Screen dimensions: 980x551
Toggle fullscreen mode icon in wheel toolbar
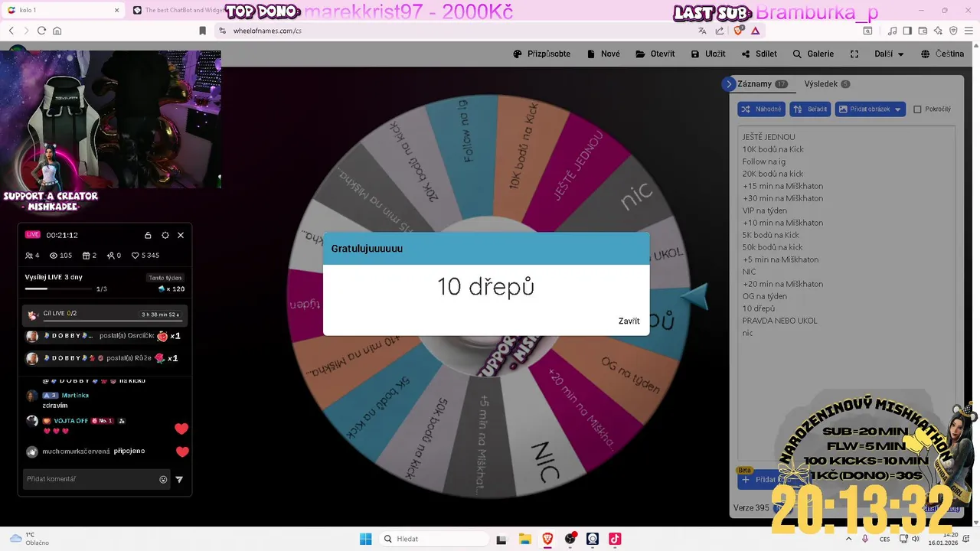click(855, 54)
